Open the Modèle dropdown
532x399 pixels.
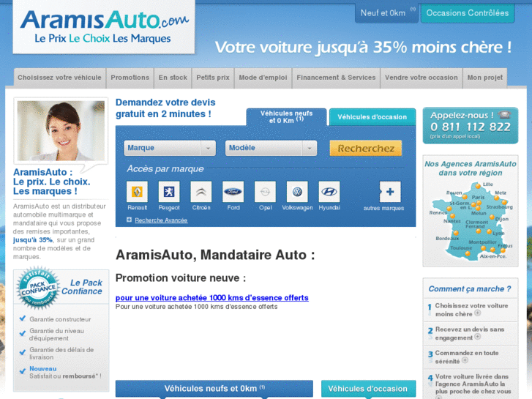[x=271, y=148]
